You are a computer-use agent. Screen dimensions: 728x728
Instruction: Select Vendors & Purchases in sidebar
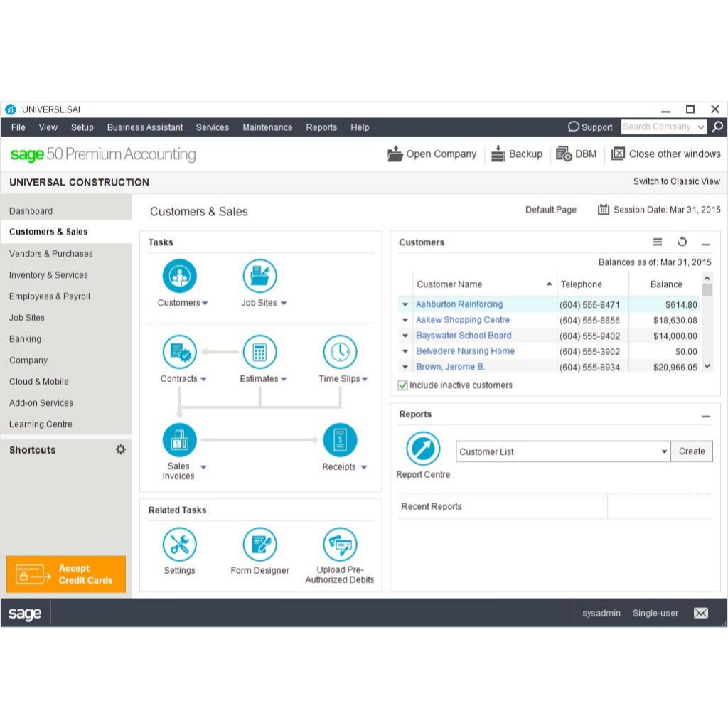click(x=51, y=254)
